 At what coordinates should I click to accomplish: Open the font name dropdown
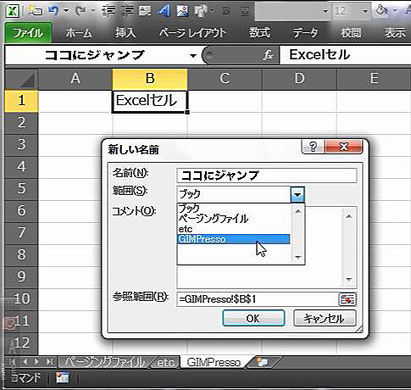[x=325, y=11]
